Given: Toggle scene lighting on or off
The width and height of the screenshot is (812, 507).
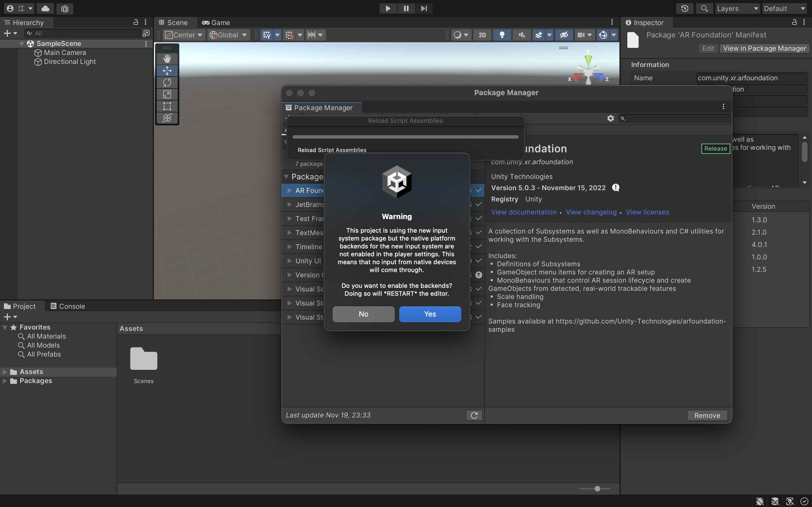Looking at the screenshot, I should click(x=502, y=35).
